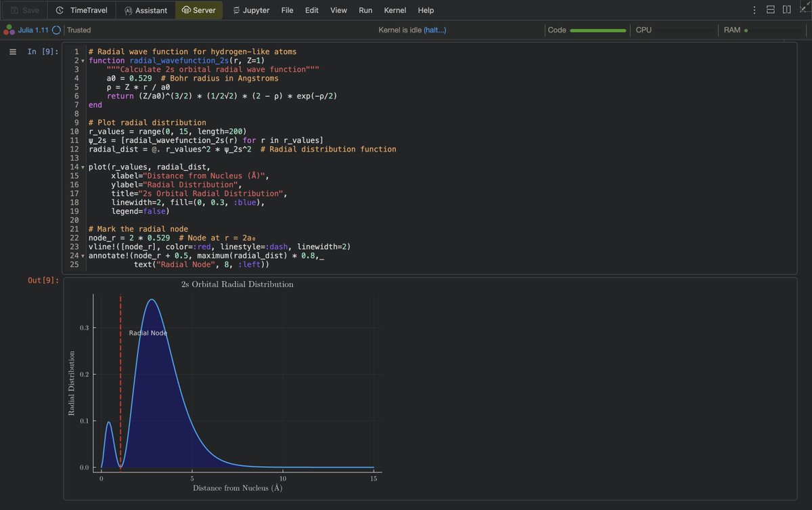Open the Help menu

pyautogui.click(x=426, y=10)
